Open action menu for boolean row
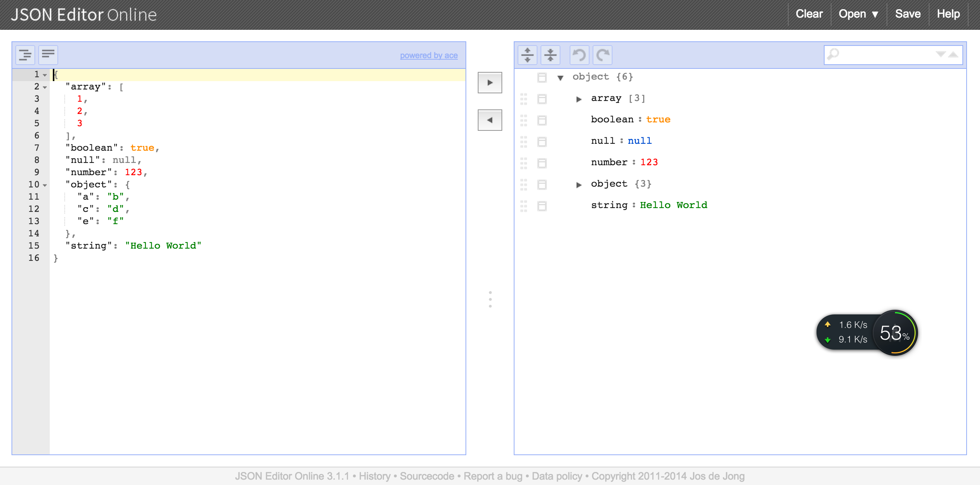Viewport: 980px width, 485px height. pyautogui.click(x=542, y=120)
